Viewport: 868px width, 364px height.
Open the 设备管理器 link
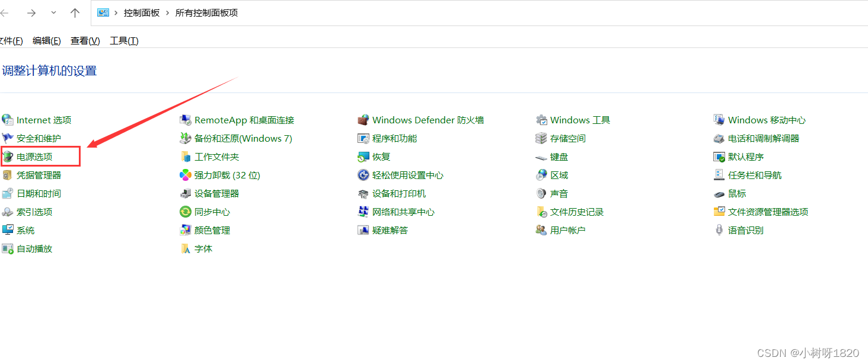(x=217, y=193)
